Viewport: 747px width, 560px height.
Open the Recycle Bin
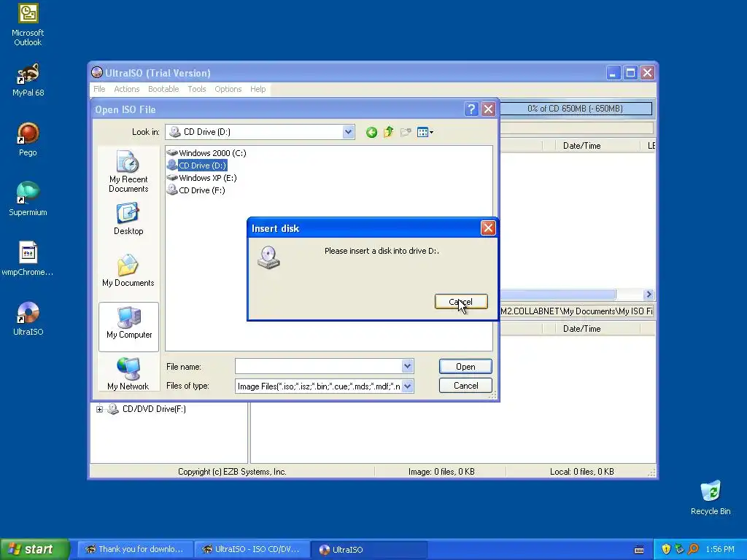coord(711,497)
